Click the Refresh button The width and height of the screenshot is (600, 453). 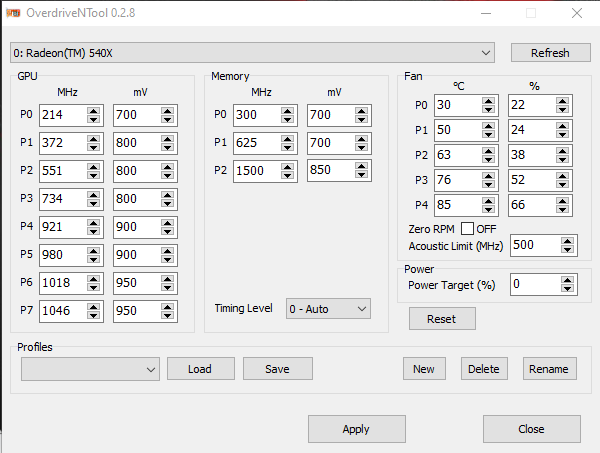click(x=550, y=53)
